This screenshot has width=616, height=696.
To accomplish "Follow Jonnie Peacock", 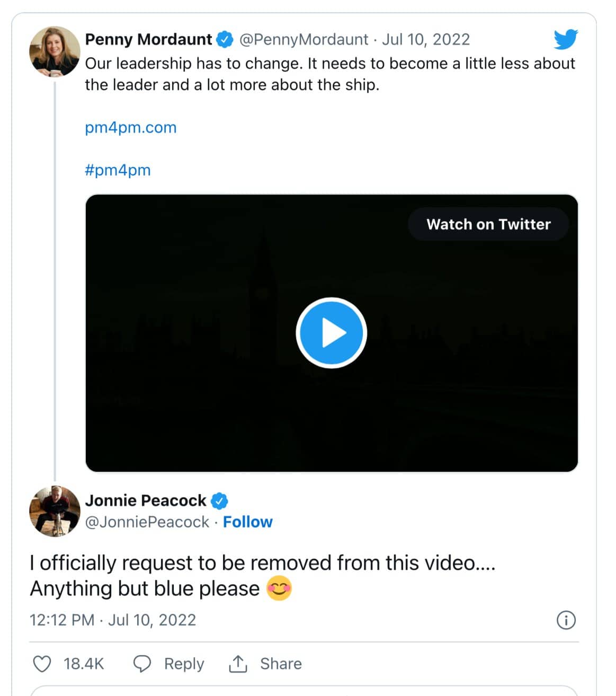I will coord(248,522).
